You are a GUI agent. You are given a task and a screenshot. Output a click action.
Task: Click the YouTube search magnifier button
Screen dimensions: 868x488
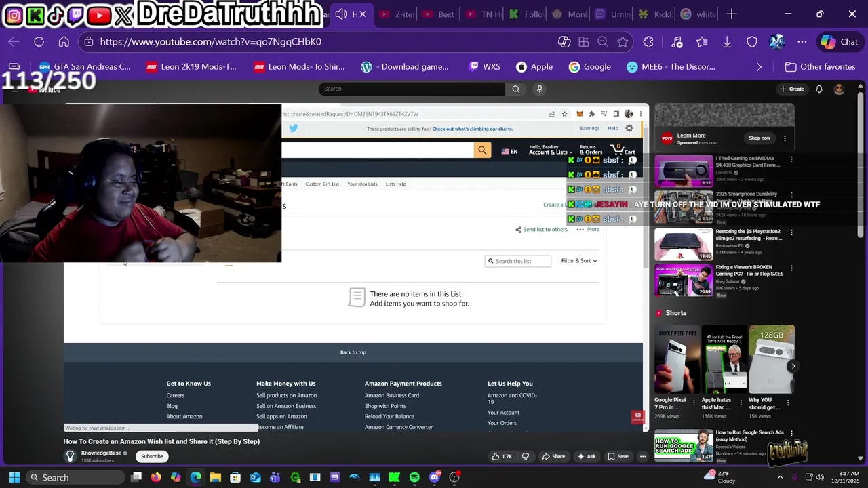pyautogui.click(x=516, y=89)
